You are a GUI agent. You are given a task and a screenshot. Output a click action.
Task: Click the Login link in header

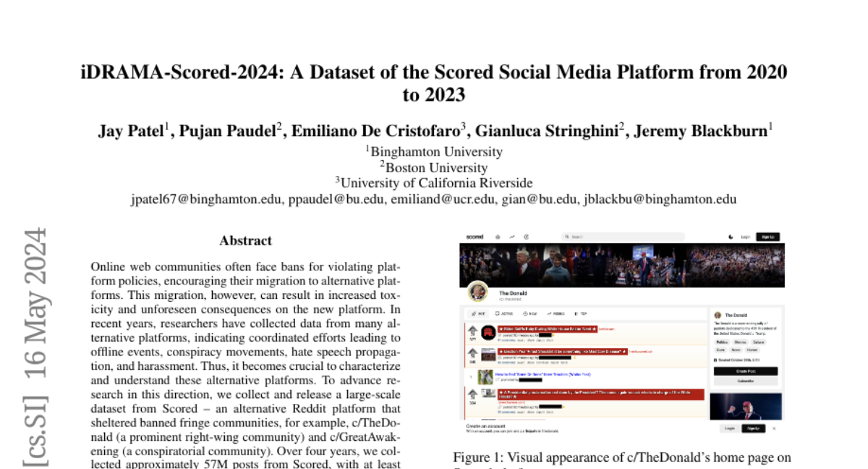click(745, 237)
